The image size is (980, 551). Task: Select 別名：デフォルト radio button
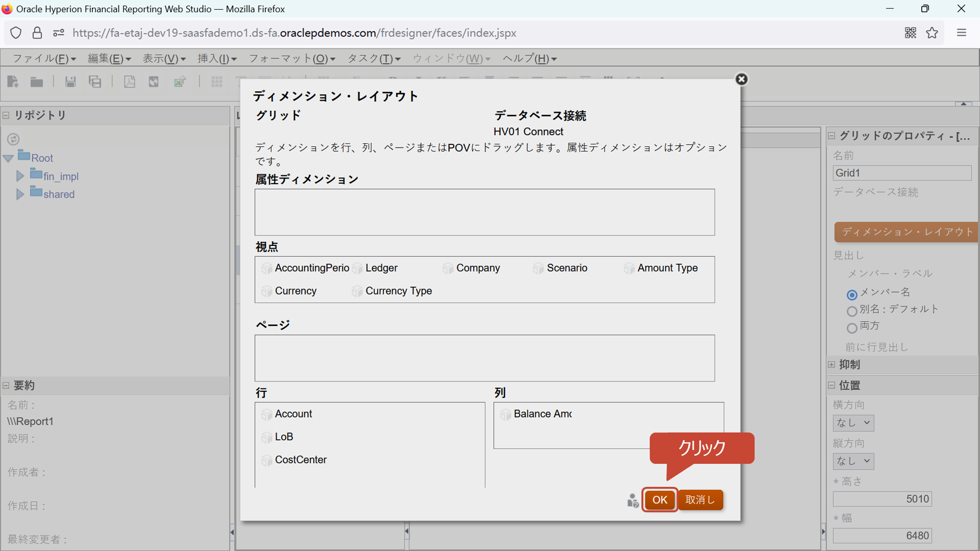coord(852,311)
